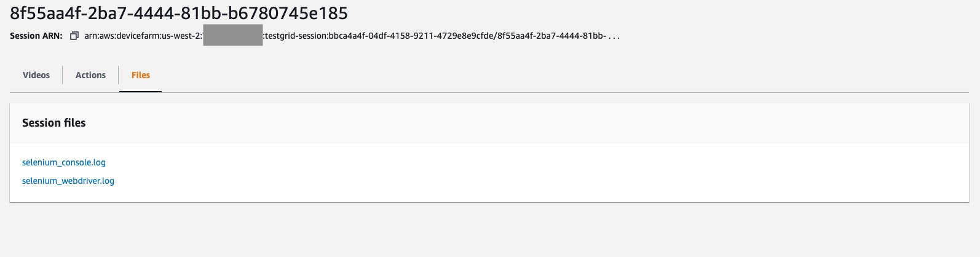Click the arn:aws:devicefarm:us-west-2 text
Screen dimensions: 980x257
pyautogui.click(x=143, y=36)
